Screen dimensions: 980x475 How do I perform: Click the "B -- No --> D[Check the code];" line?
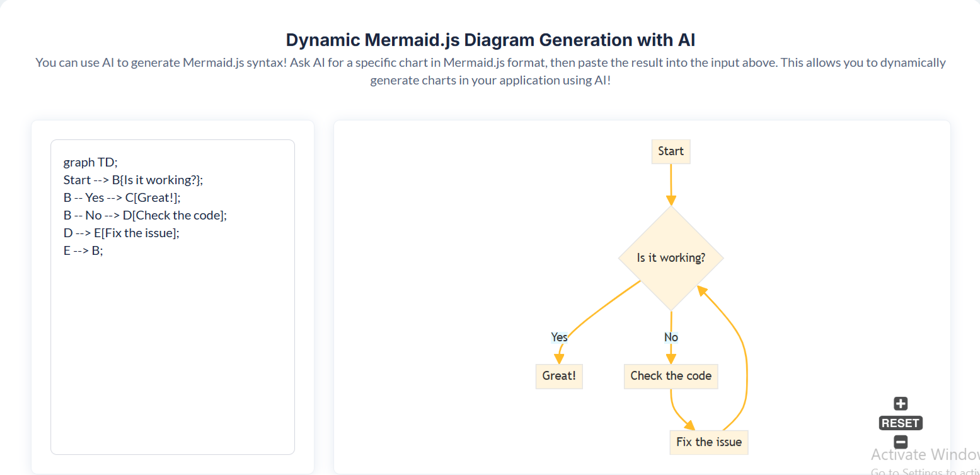tap(145, 215)
